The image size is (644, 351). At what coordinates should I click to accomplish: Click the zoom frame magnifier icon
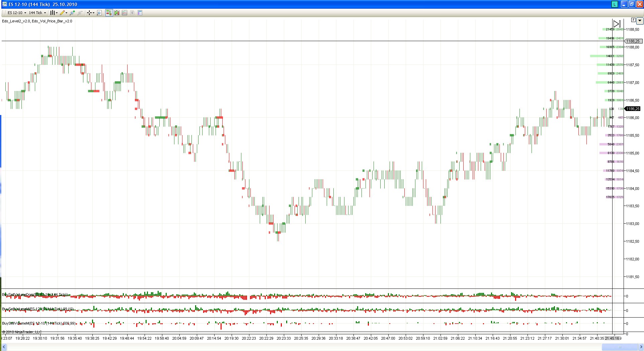(x=99, y=13)
